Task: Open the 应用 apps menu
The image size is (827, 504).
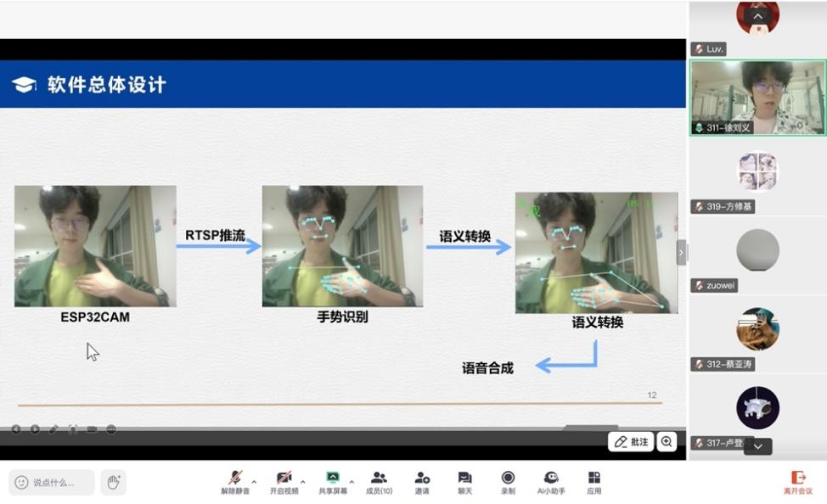Action: click(x=594, y=482)
